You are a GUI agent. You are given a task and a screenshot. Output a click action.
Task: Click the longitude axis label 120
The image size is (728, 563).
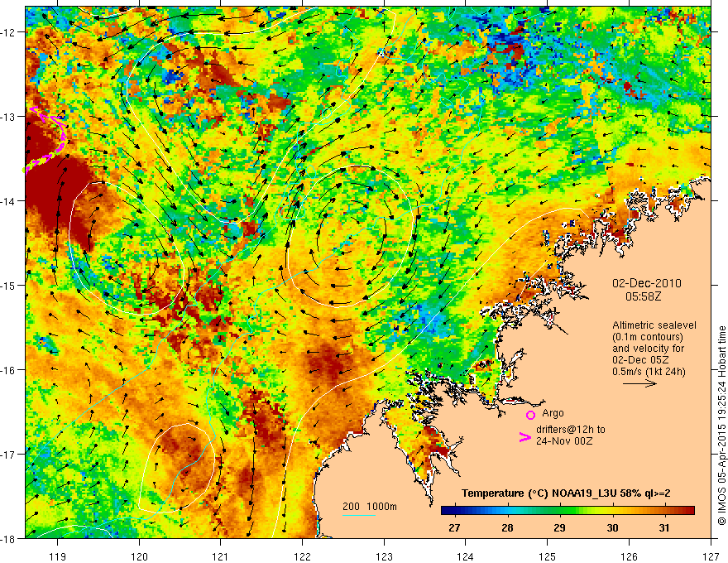tap(139, 556)
